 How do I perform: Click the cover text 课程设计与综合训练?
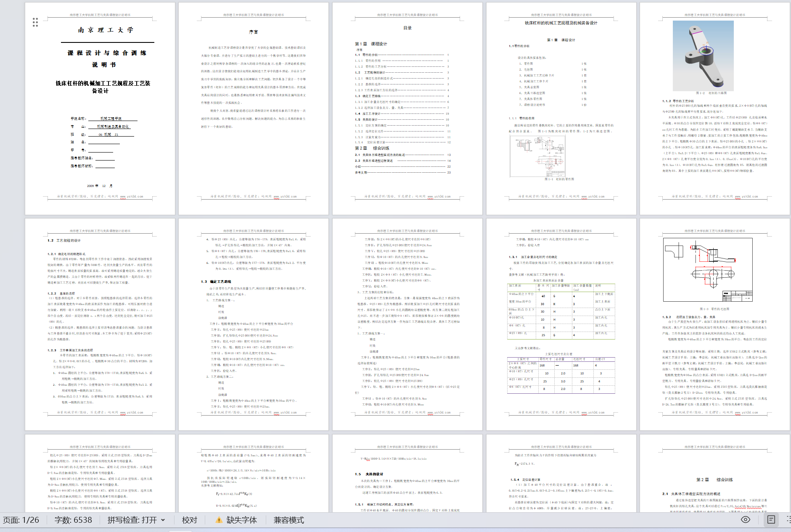coord(107,53)
